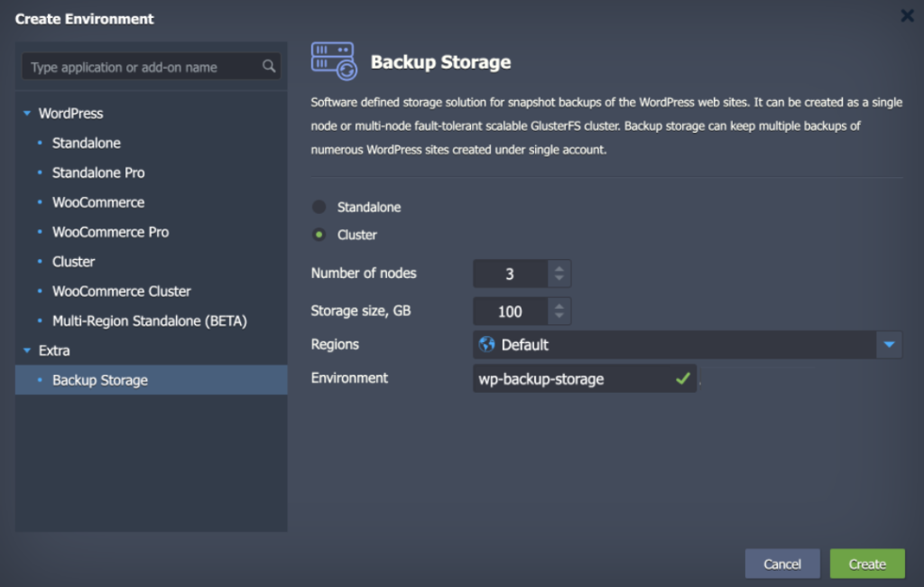924x587 pixels.
Task: Choose WooCommerce Cluster package
Action: click(122, 291)
